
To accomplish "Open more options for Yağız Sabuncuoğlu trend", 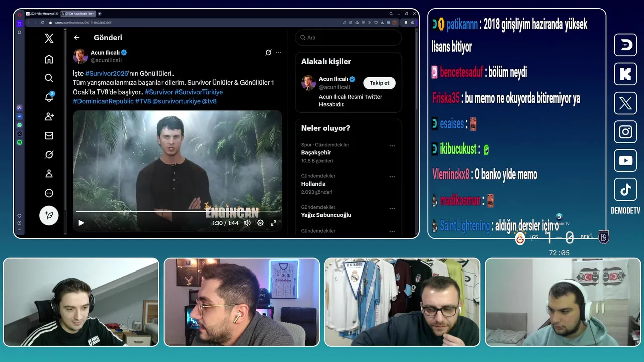I will (x=392, y=208).
